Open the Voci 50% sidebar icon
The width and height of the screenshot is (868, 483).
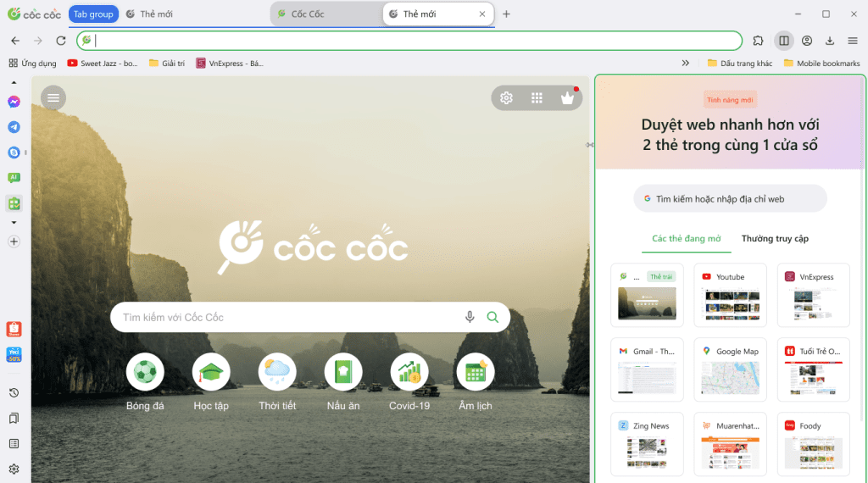click(14, 355)
